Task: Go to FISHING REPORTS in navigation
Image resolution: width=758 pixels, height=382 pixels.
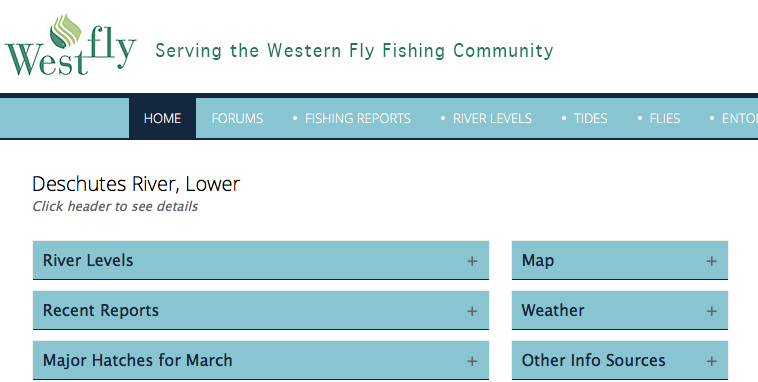Action: 358,118
